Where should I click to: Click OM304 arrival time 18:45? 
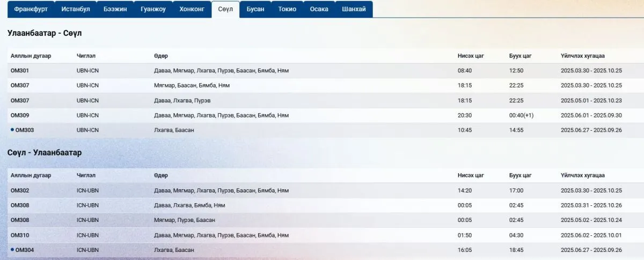[516, 250]
